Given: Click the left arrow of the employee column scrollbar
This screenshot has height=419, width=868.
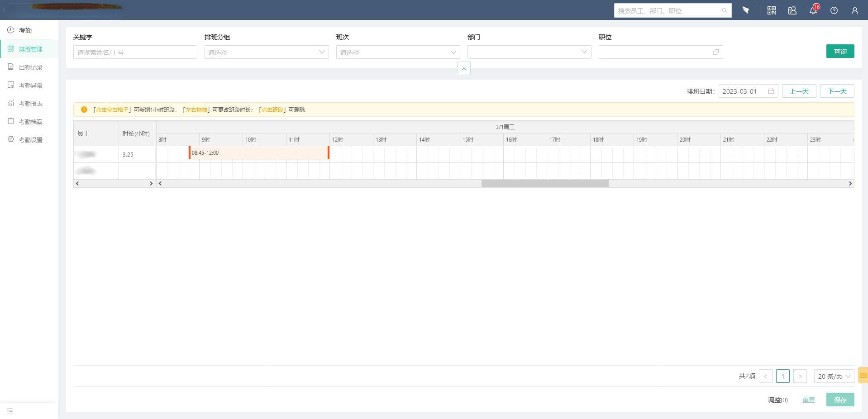Looking at the screenshot, I should 77,183.
